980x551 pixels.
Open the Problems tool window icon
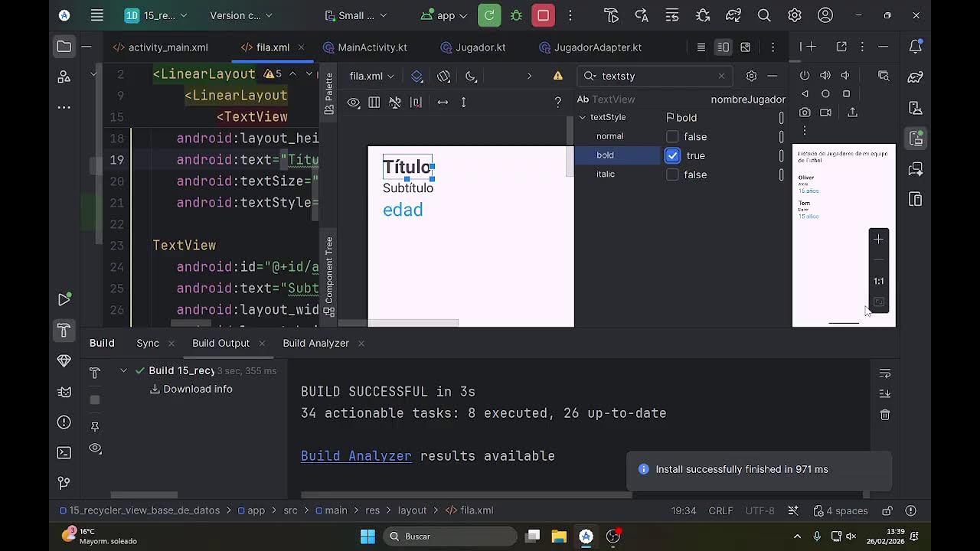tap(64, 422)
